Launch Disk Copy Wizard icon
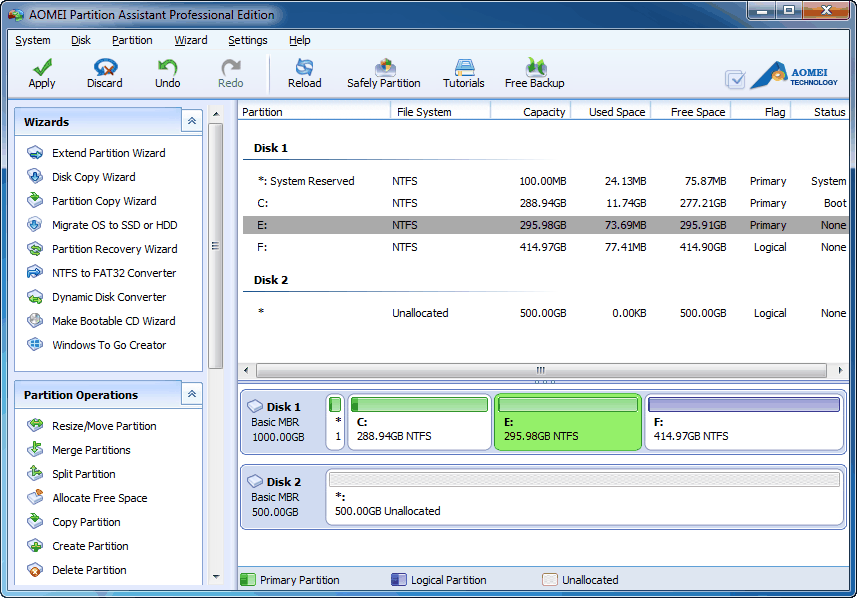The width and height of the screenshot is (857, 598). point(35,177)
